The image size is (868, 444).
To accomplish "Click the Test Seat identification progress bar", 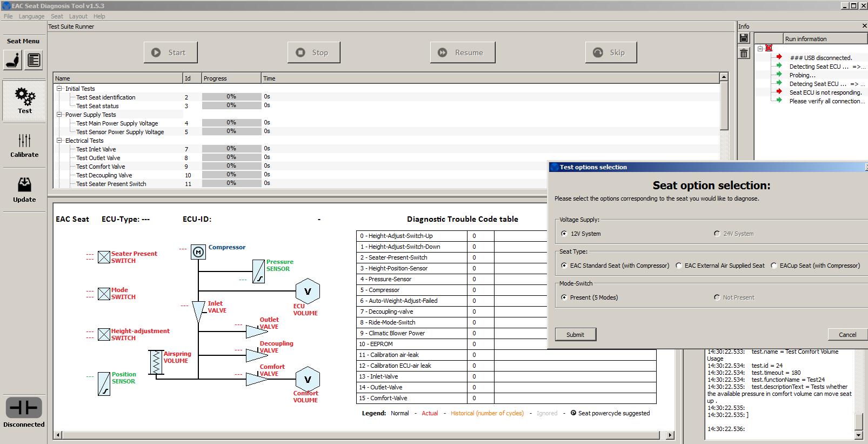I will pos(231,97).
